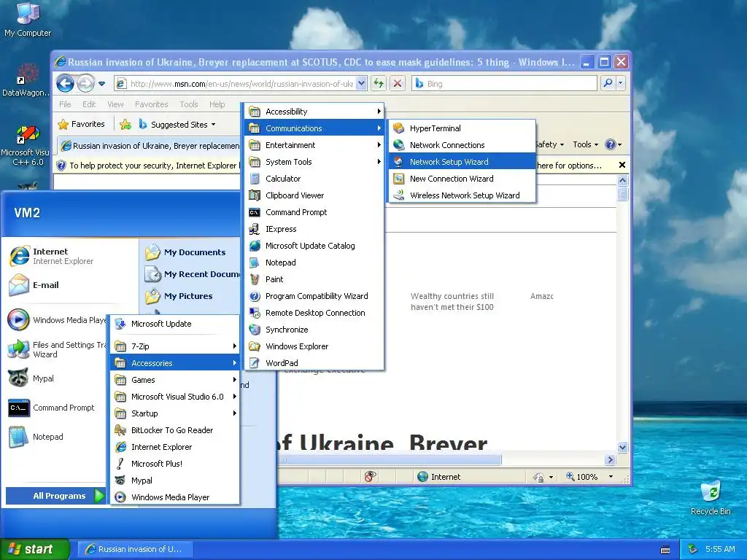Click the IE Refresh button
747x560 pixels.
point(379,84)
